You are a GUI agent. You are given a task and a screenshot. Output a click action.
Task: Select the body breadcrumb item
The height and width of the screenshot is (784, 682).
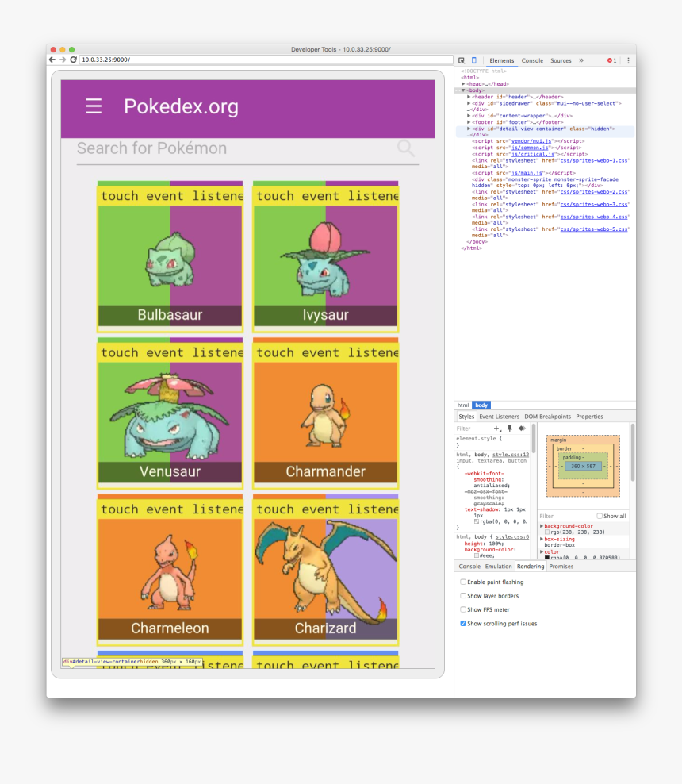click(x=481, y=405)
